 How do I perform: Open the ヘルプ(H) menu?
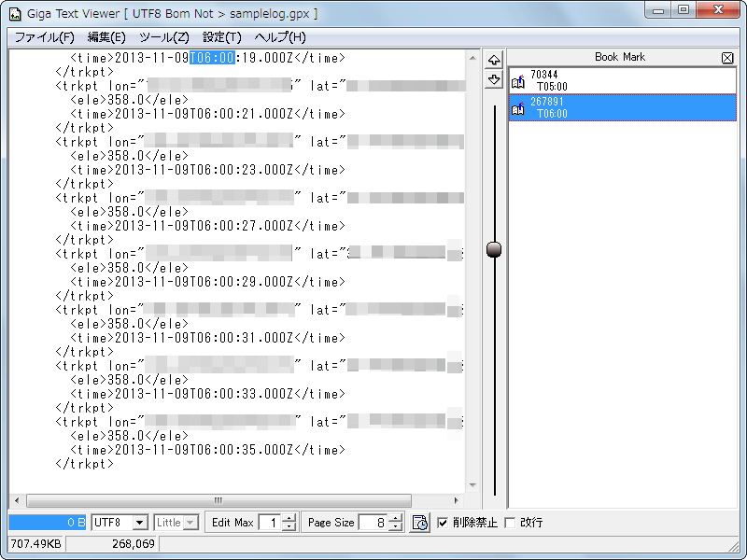tap(280, 37)
